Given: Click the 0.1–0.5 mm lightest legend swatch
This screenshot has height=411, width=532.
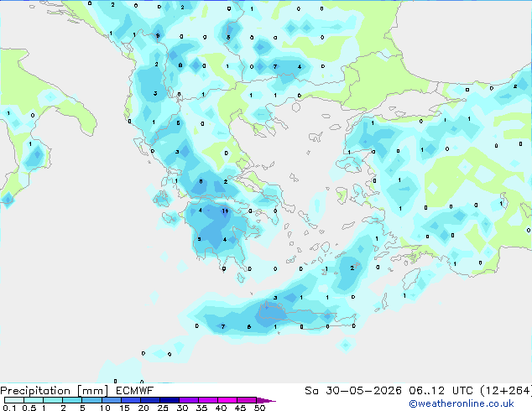Looking at the screenshot, I should coord(14,400).
